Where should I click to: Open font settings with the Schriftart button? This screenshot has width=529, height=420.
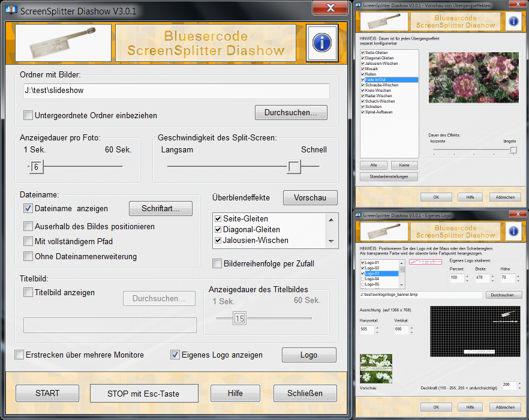pyautogui.click(x=161, y=209)
